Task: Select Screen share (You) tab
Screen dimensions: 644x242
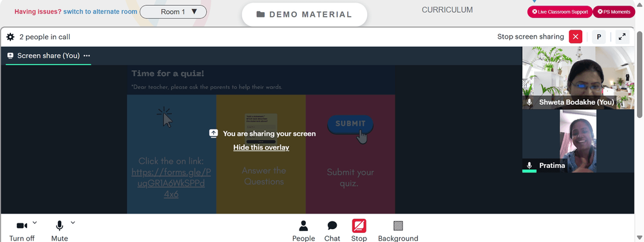Action: coord(48,56)
